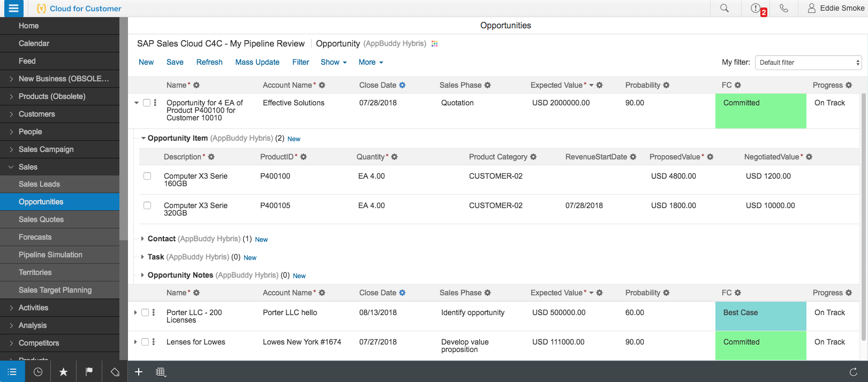Viewport: 868px width, 382px height.
Task: Click the plus create icon
Action: [139, 372]
